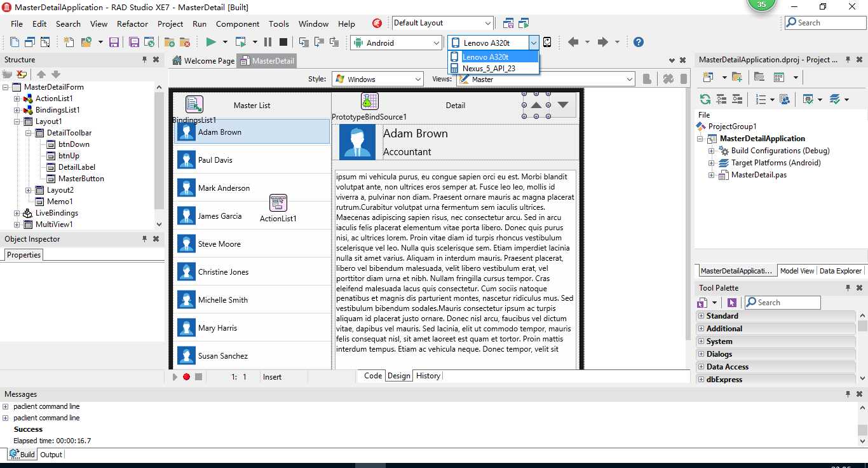868x468 pixels.
Task: Expand the Data Access palette category
Action: (x=702, y=367)
